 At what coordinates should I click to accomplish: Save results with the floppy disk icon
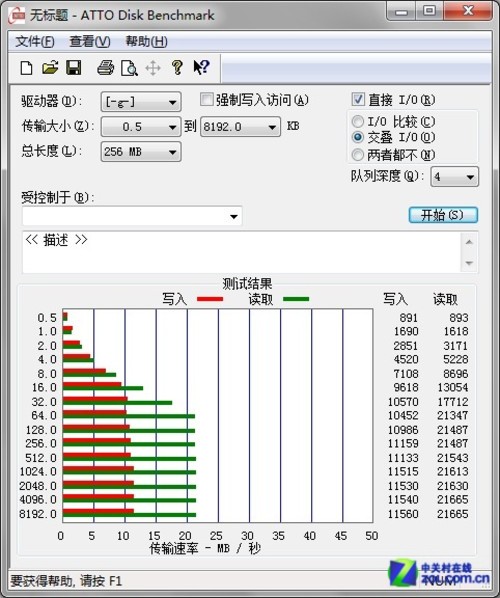coord(74,68)
